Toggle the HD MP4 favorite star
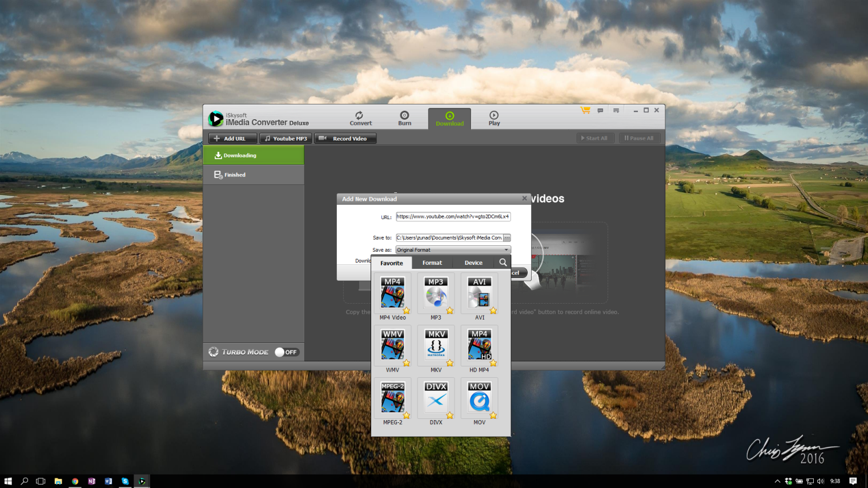This screenshot has height=488, width=868. pos(493,363)
